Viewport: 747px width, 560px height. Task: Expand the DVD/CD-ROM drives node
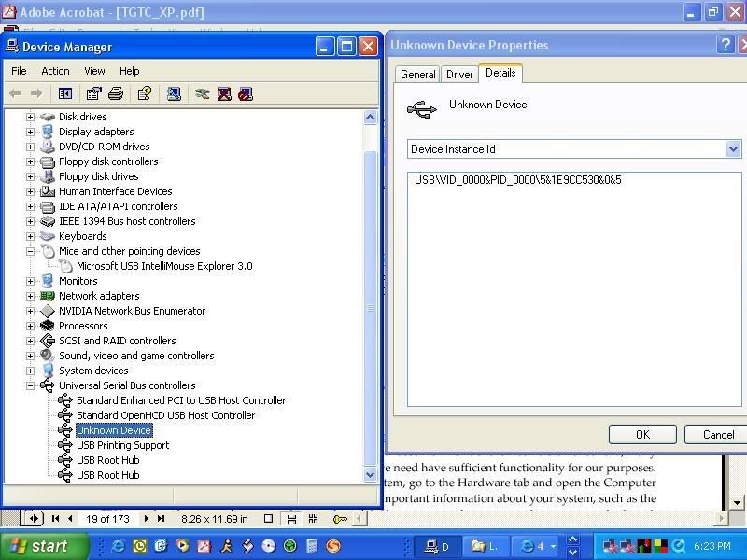pyautogui.click(x=30, y=147)
